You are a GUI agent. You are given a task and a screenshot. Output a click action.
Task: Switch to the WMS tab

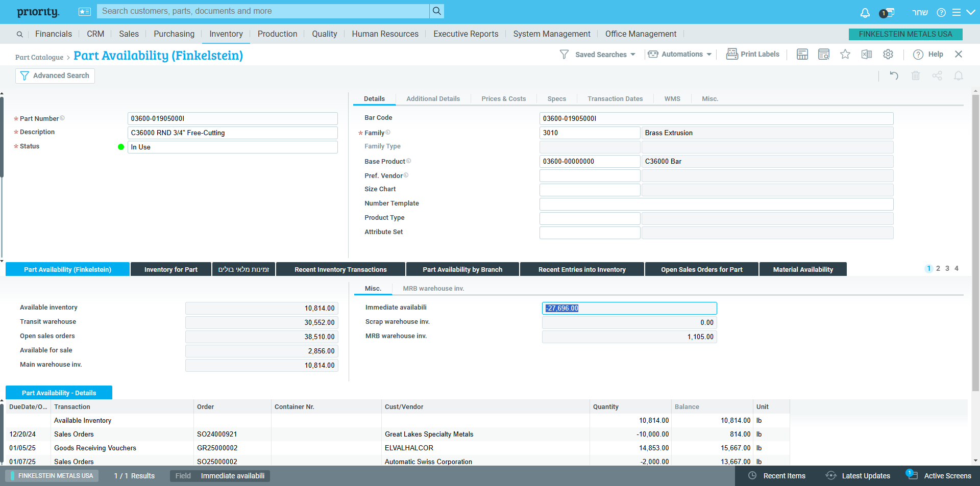point(672,98)
